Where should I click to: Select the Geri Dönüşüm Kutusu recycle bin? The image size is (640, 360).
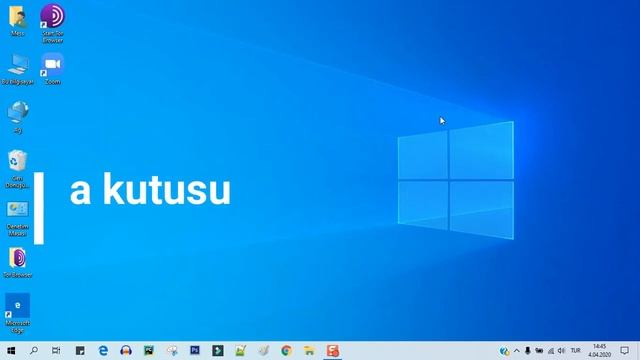click(18, 169)
